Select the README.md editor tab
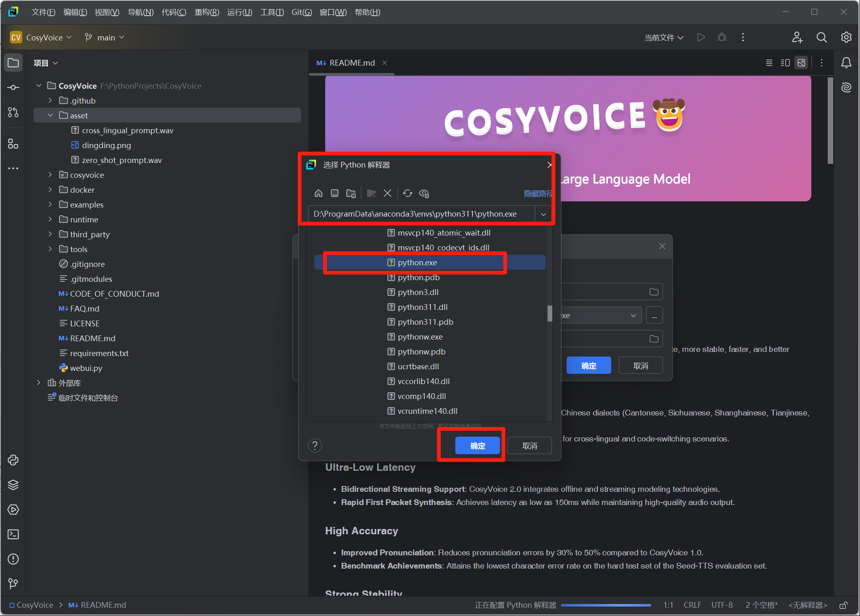The width and height of the screenshot is (860, 616). (x=352, y=63)
